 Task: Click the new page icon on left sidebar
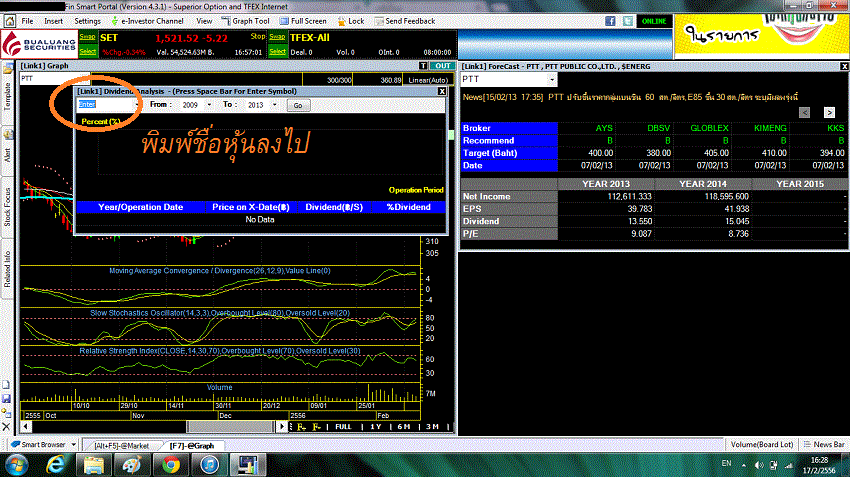click(7, 385)
